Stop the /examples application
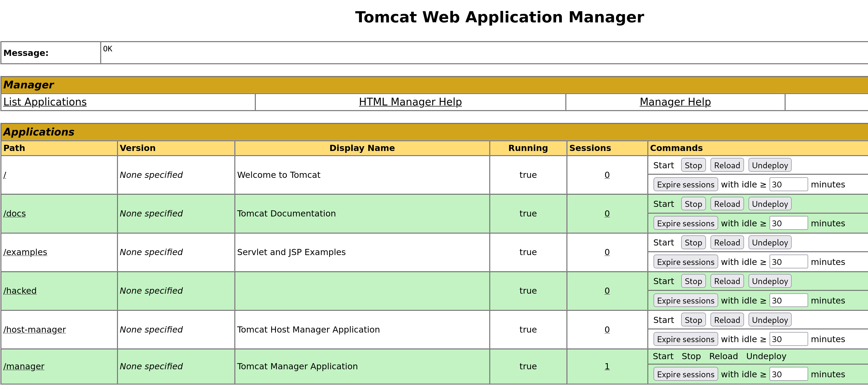 tap(693, 242)
